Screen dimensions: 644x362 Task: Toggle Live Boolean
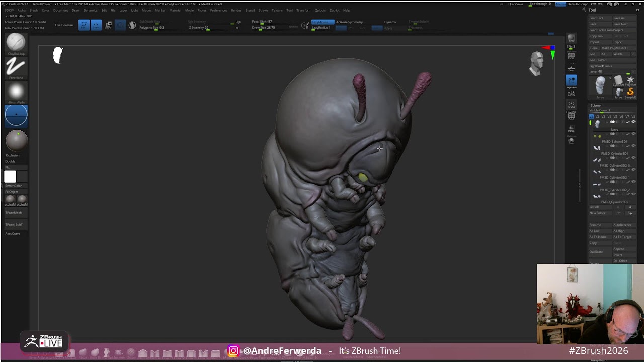coord(64,25)
